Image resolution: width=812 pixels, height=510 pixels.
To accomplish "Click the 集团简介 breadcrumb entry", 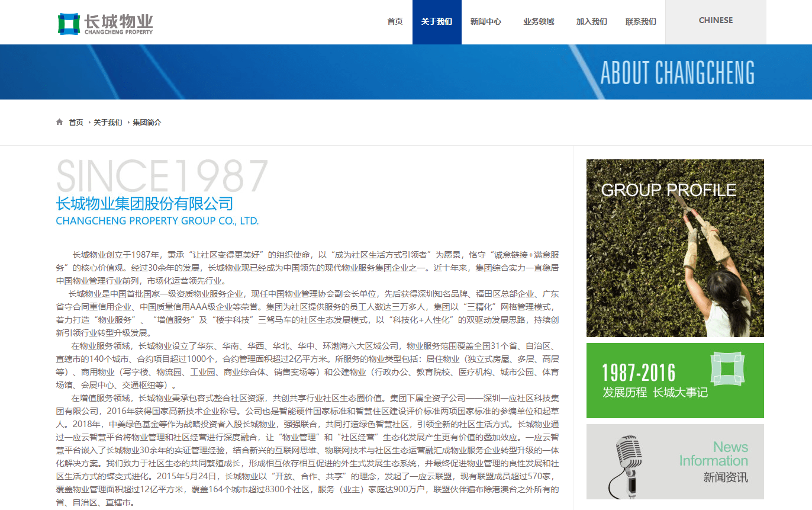I will [x=147, y=122].
